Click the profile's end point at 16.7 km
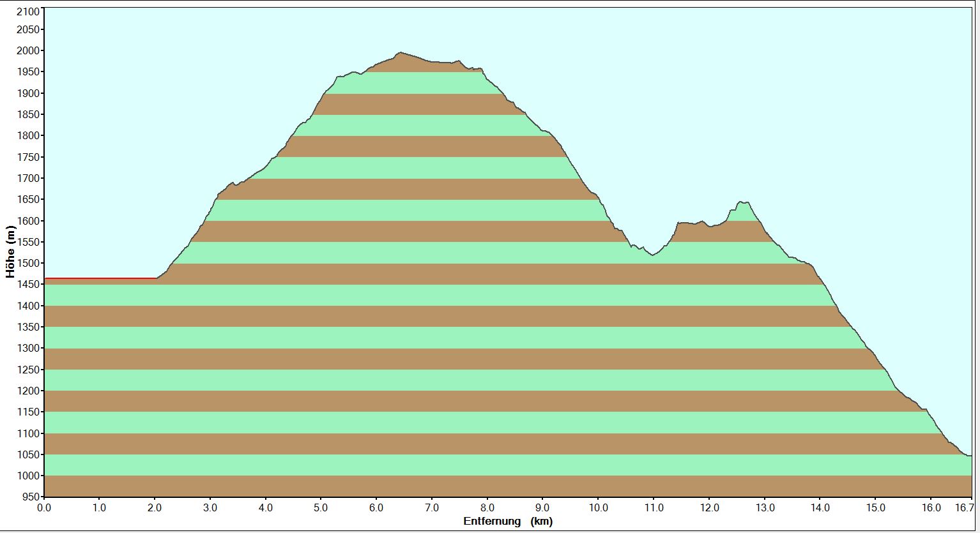The height and width of the screenshot is (533, 980). click(x=970, y=456)
